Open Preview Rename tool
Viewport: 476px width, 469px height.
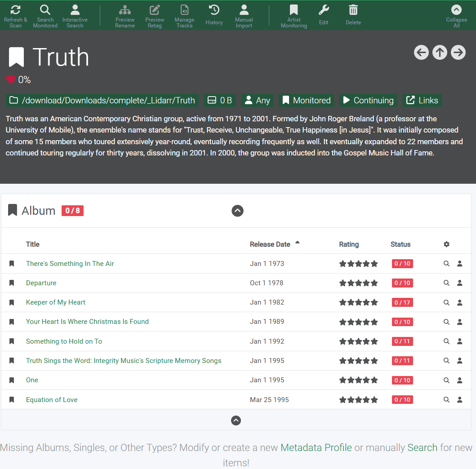[x=125, y=16]
